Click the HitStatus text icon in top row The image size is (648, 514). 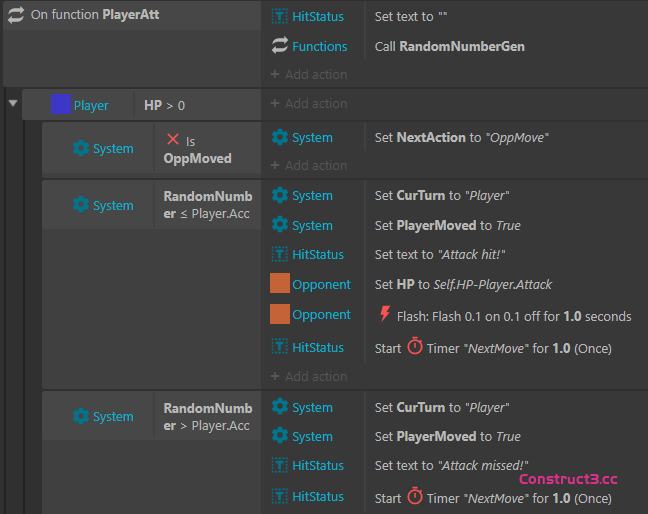click(x=280, y=17)
